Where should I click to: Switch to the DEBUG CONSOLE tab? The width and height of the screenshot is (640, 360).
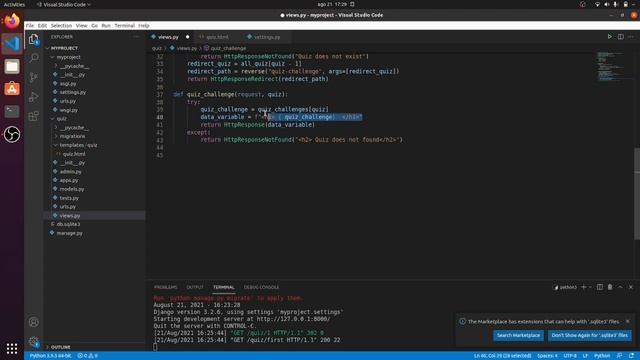tap(261, 287)
